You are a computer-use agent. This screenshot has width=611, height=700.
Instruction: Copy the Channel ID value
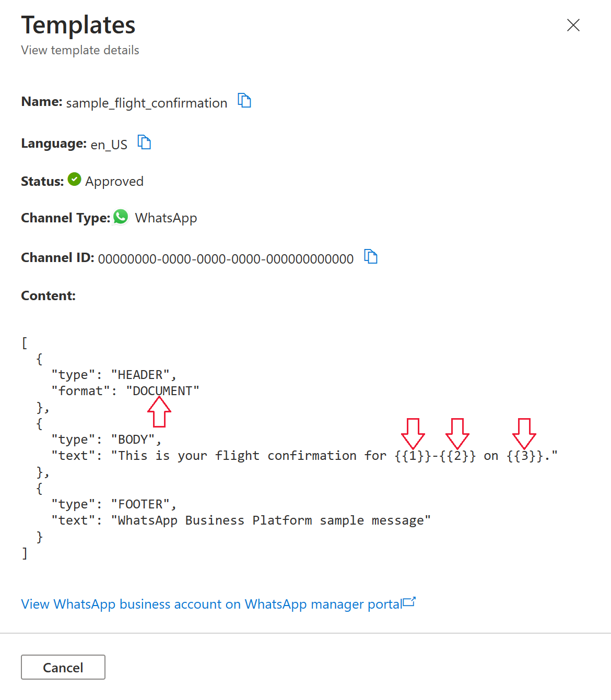[x=371, y=256]
